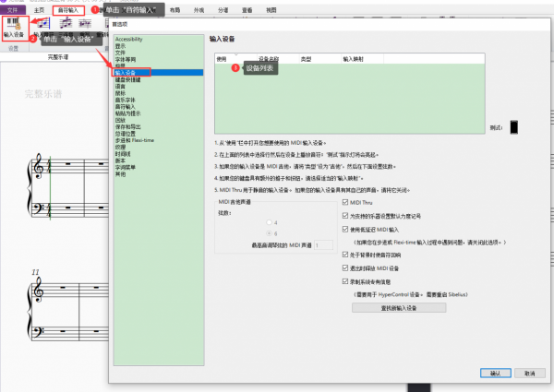Toggle the MIDI Thru checkbox

pyautogui.click(x=345, y=202)
